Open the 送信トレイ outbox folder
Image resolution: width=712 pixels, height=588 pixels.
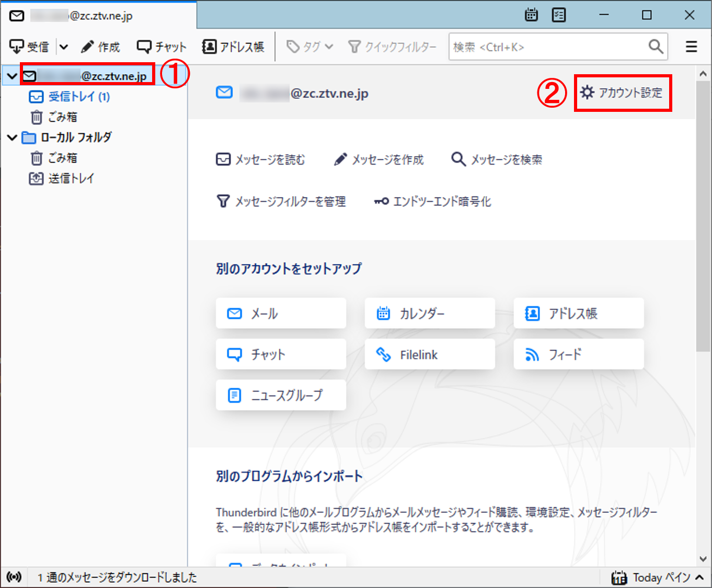coord(62,178)
